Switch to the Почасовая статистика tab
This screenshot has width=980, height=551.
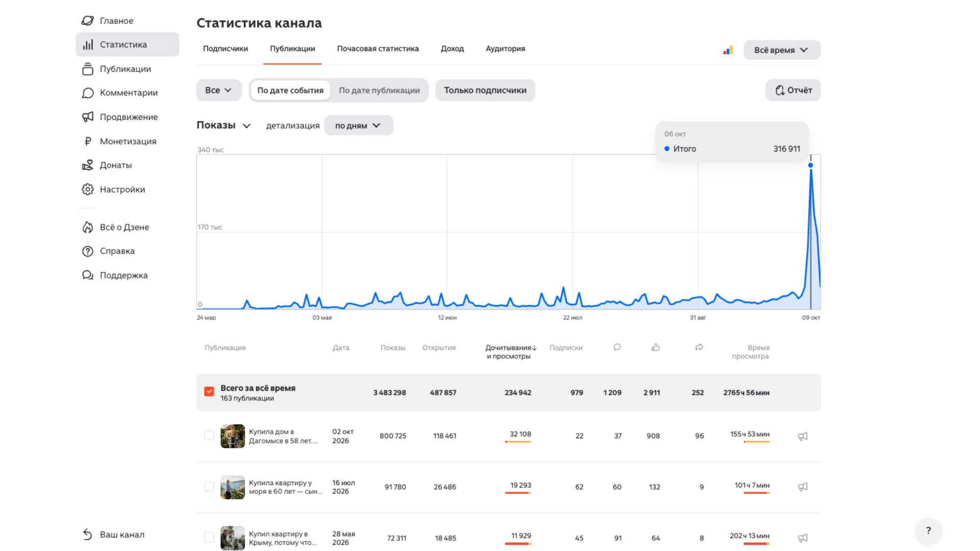point(378,48)
